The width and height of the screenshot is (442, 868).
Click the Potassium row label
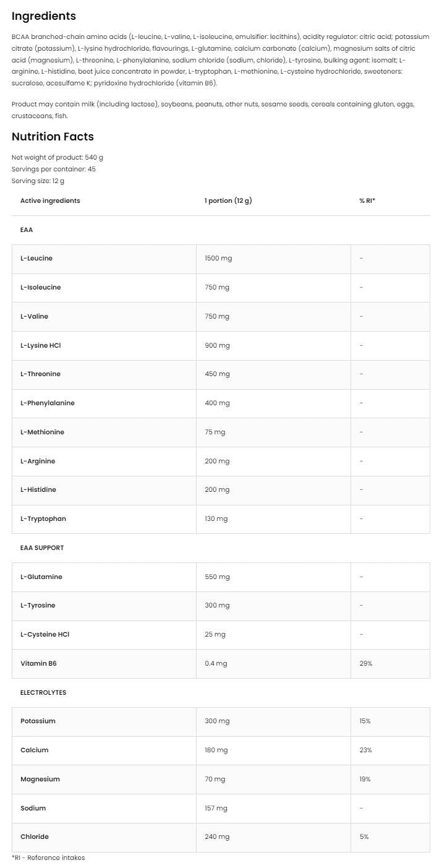(x=38, y=721)
